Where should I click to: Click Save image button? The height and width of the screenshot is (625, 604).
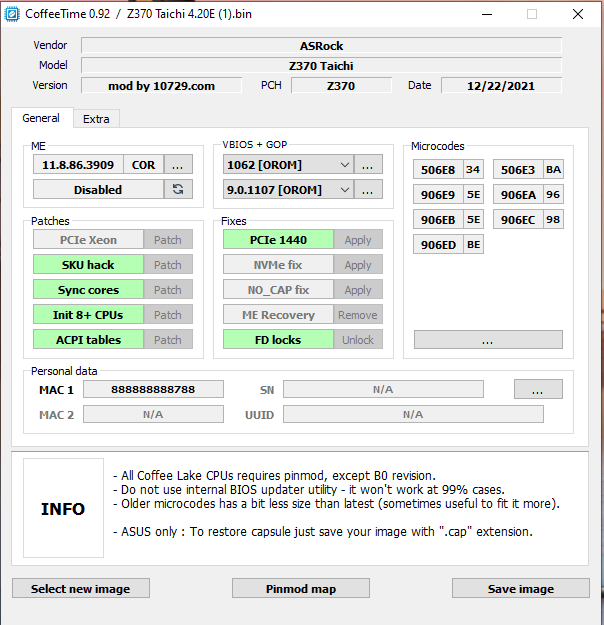(x=521, y=588)
